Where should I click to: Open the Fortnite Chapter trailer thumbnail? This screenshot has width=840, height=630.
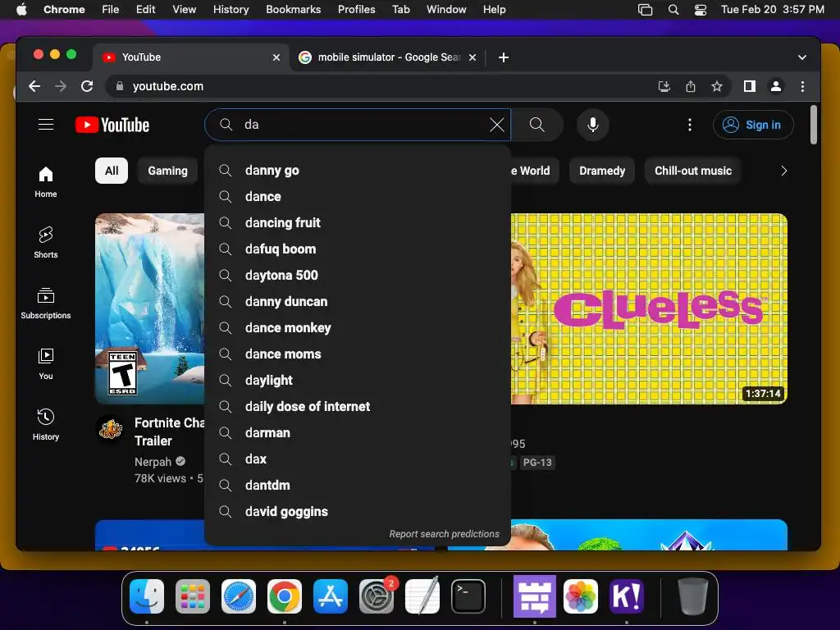coord(149,308)
